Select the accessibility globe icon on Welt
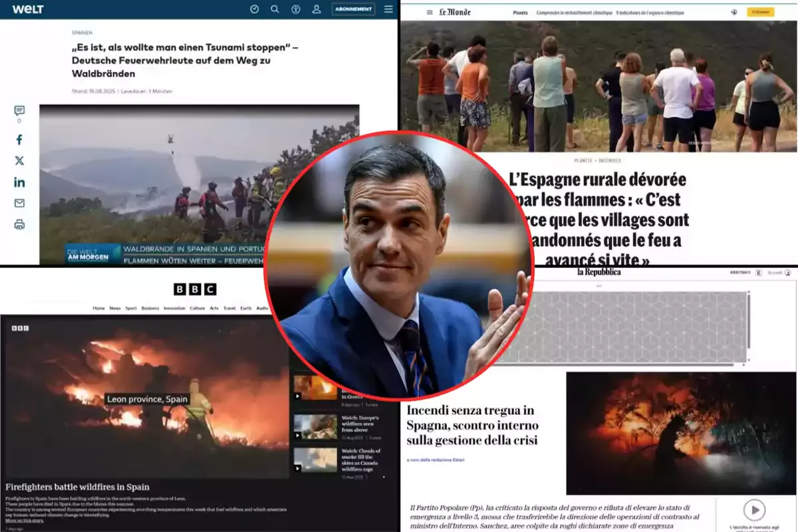The image size is (798, 532). point(296,9)
